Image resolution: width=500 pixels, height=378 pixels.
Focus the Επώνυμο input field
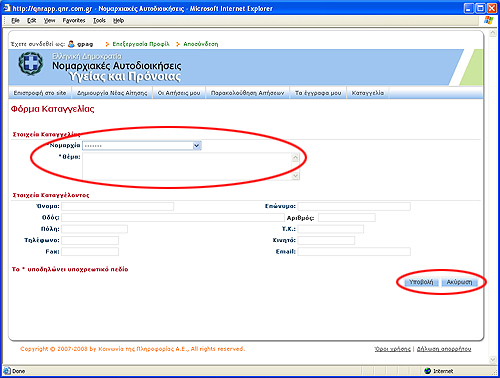tap(354, 206)
